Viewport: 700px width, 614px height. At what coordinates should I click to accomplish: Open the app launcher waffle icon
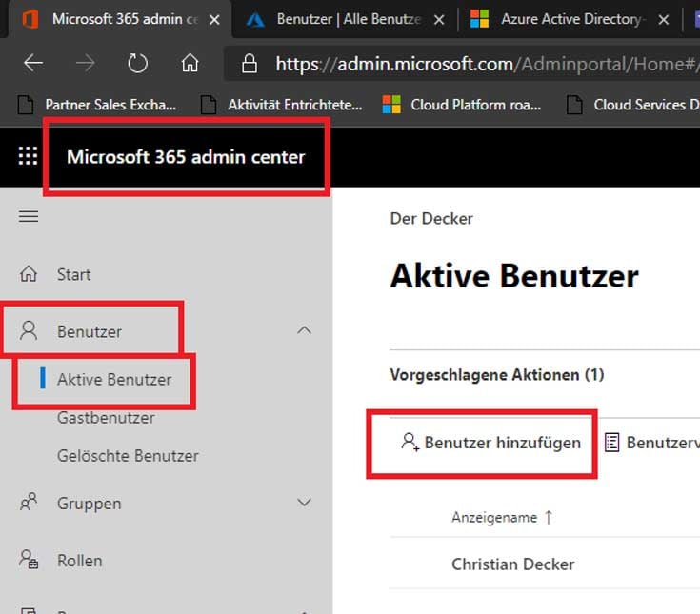(x=28, y=156)
